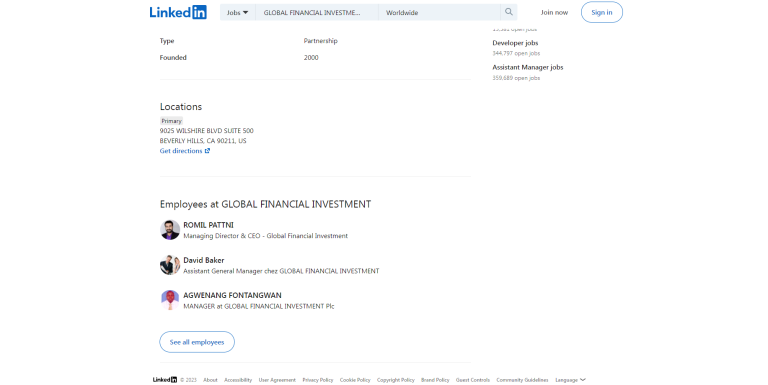Open User Agreement footer link
Image resolution: width=768 pixels, height=385 pixels.
coord(277,380)
